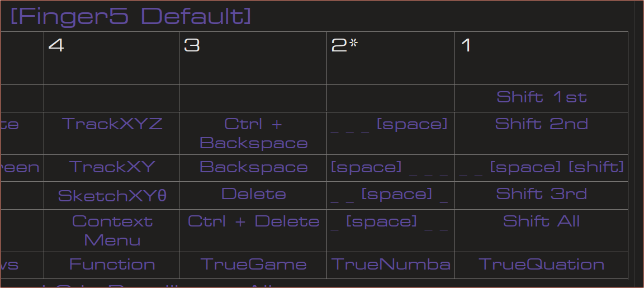
Task: Select the Delete entry
Action: 253,194
